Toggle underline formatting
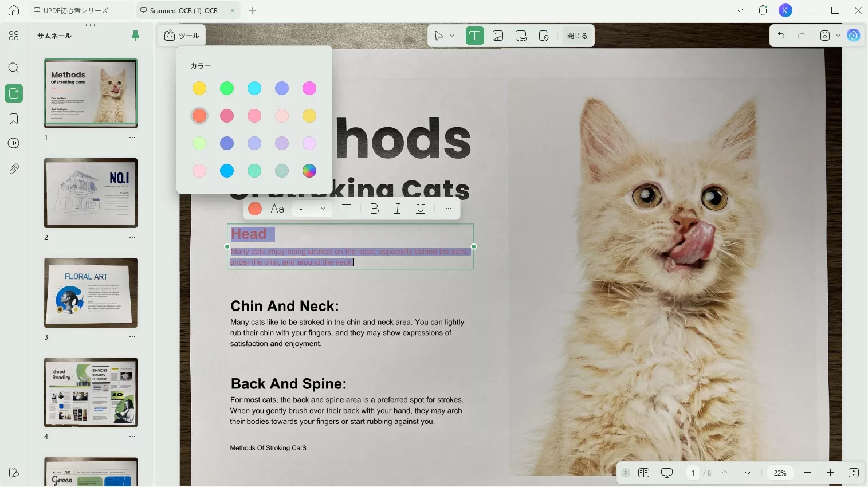 point(421,209)
